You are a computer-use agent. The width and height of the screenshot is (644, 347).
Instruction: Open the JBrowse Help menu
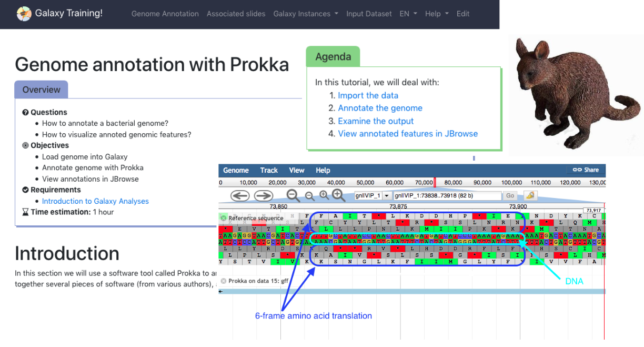coord(323,170)
